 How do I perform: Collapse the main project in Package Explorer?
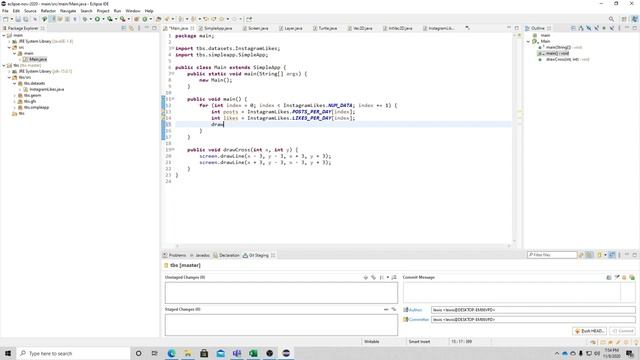(4, 36)
